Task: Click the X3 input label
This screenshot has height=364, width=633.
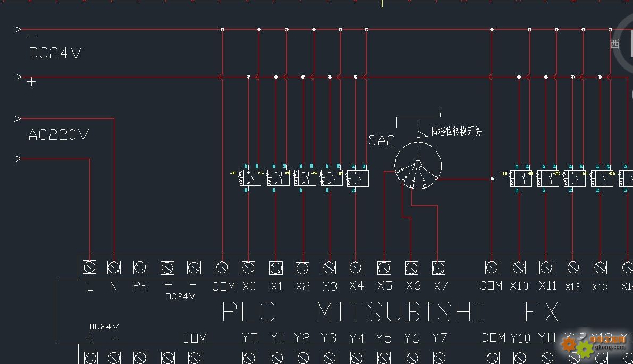Action: (x=330, y=286)
